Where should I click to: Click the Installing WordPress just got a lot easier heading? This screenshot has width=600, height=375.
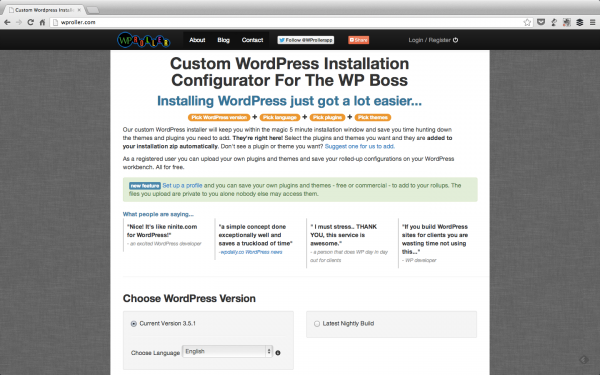[x=289, y=101]
